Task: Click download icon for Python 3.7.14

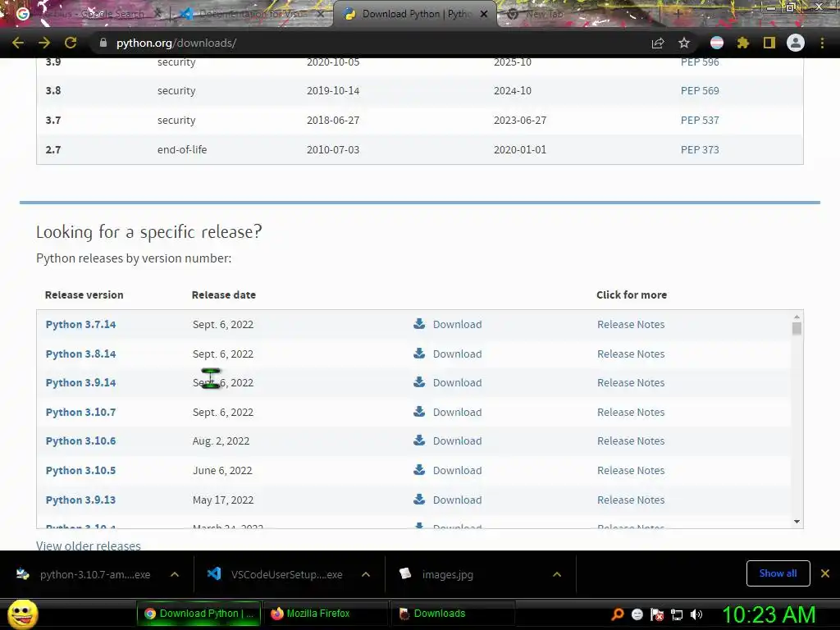Action: (x=419, y=323)
